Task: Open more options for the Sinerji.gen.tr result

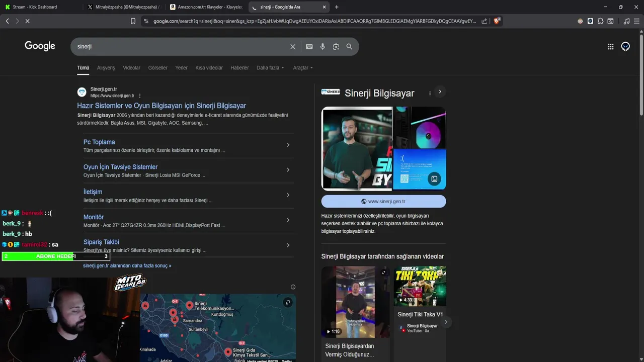Action: 140,96
